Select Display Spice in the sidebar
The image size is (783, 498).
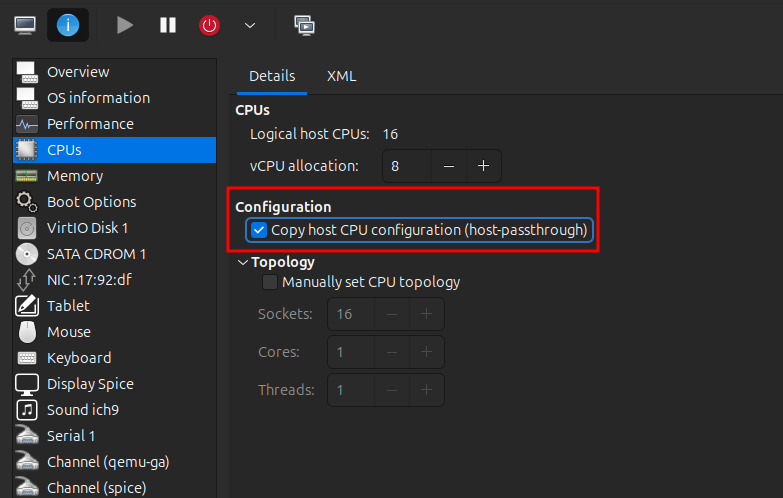pos(90,384)
